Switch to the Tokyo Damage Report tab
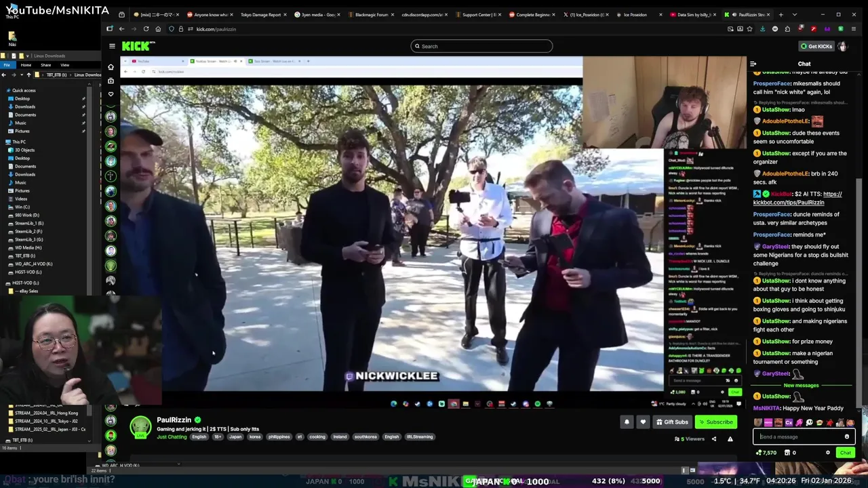The image size is (868, 488). coord(261,14)
